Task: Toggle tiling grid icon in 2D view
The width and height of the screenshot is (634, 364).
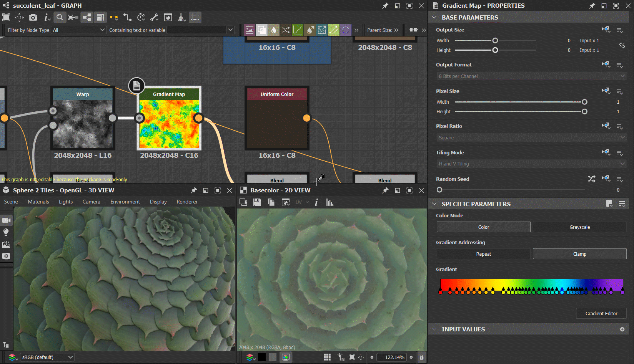Action: click(x=327, y=357)
